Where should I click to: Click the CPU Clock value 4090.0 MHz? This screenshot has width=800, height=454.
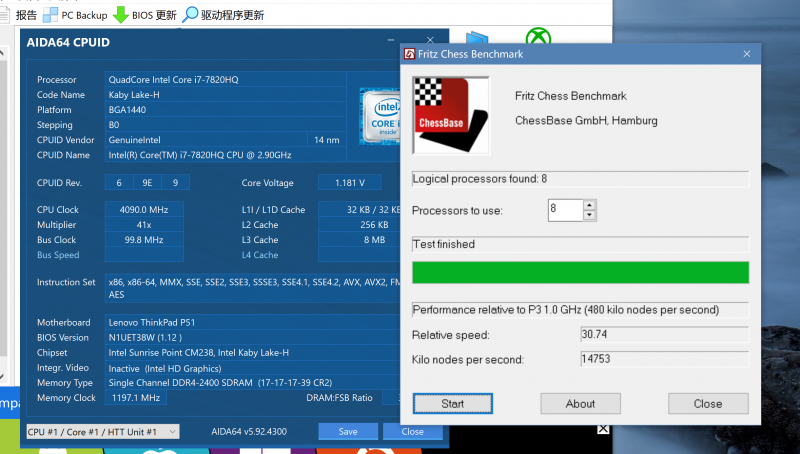pos(144,210)
